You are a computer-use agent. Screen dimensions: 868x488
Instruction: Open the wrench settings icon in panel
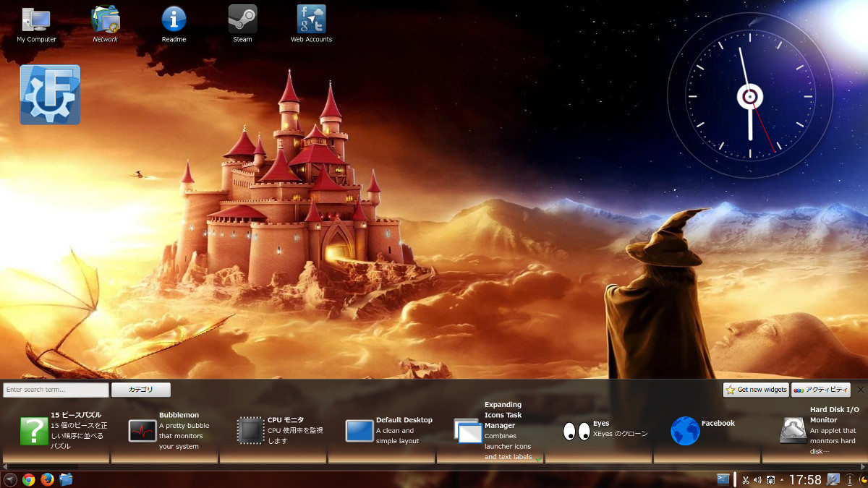833,479
